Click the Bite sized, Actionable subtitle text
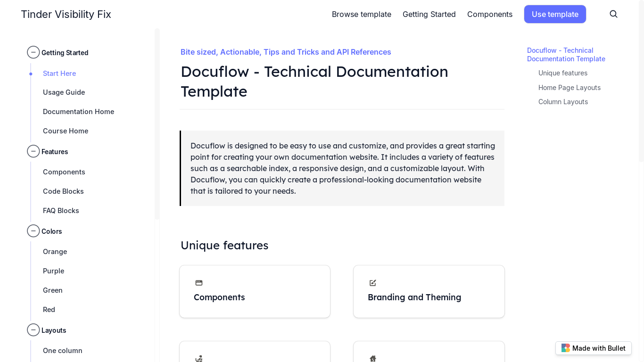 click(286, 52)
